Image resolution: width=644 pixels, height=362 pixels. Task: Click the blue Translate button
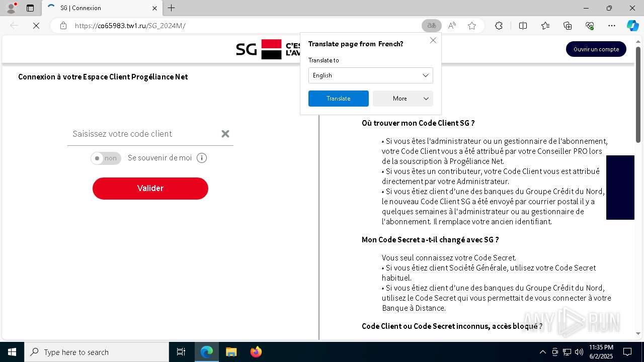[x=338, y=99]
